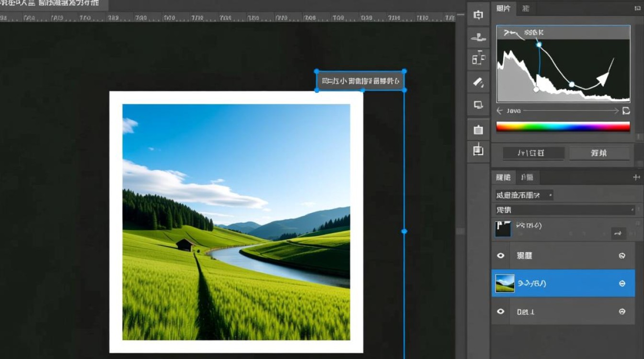Screen dimensions: 644x359
Task: Switch to the second tab in the histogram panel
Action: click(526, 8)
